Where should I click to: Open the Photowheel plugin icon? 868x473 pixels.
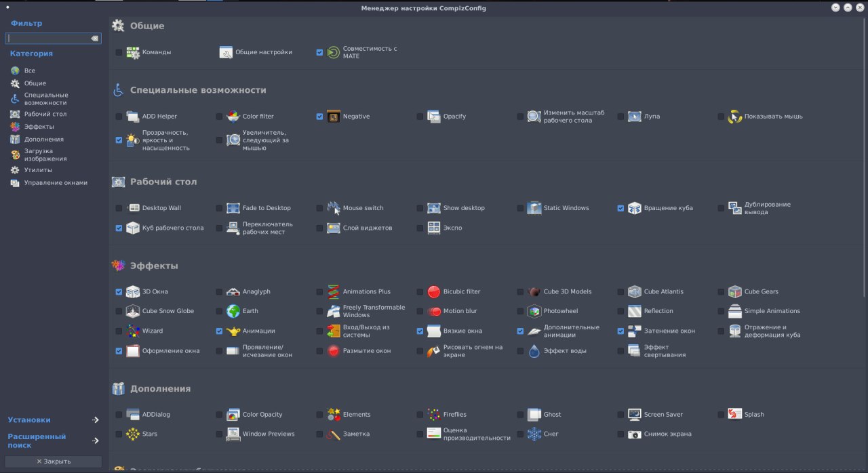coord(534,312)
